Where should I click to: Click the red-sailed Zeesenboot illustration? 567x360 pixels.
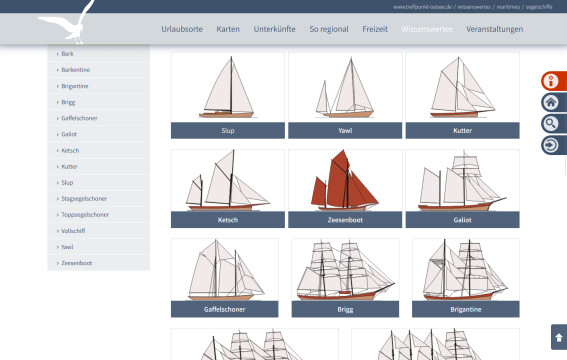pos(345,180)
